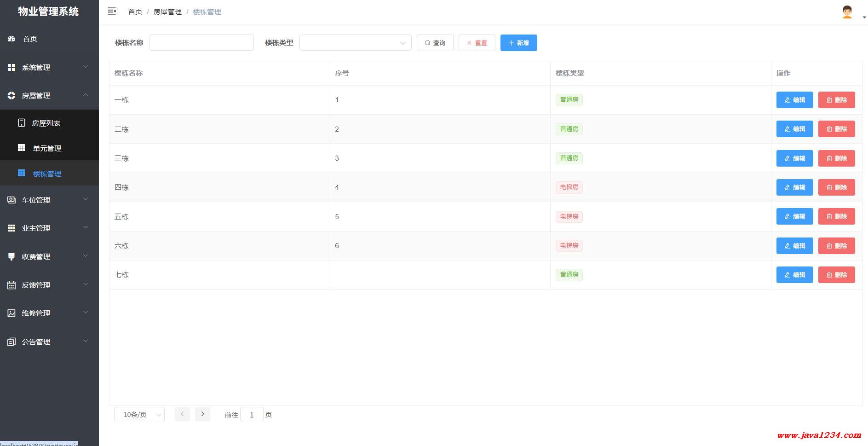Open the user avatar menu

[847, 12]
